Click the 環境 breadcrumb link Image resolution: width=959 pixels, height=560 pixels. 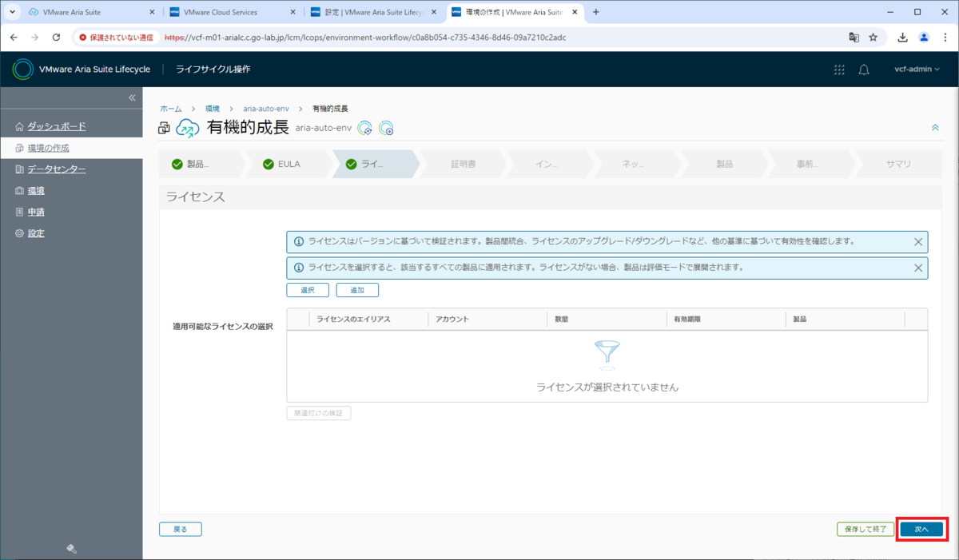click(213, 108)
